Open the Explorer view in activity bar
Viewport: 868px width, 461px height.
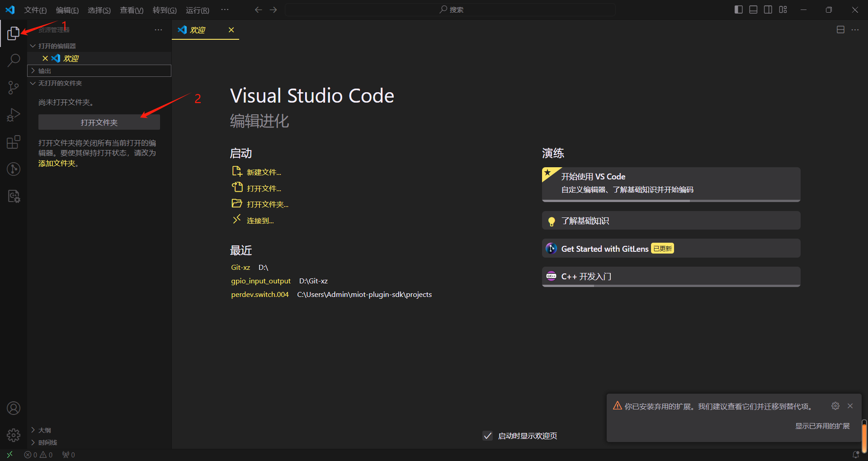click(x=14, y=33)
